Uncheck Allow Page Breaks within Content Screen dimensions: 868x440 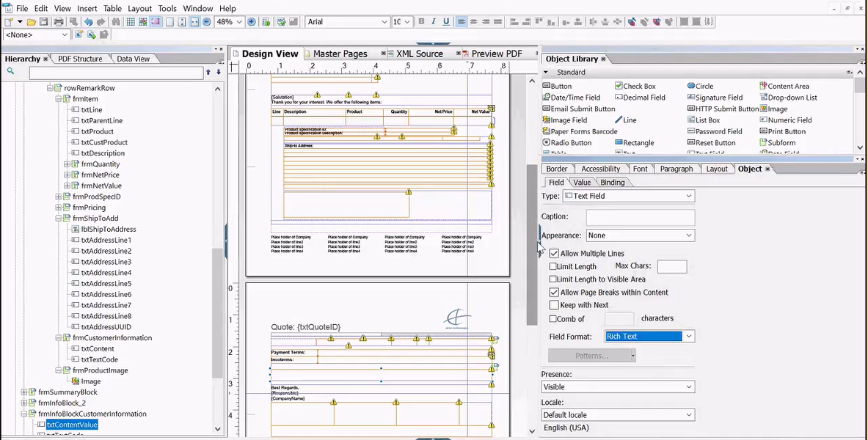tap(554, 292)
